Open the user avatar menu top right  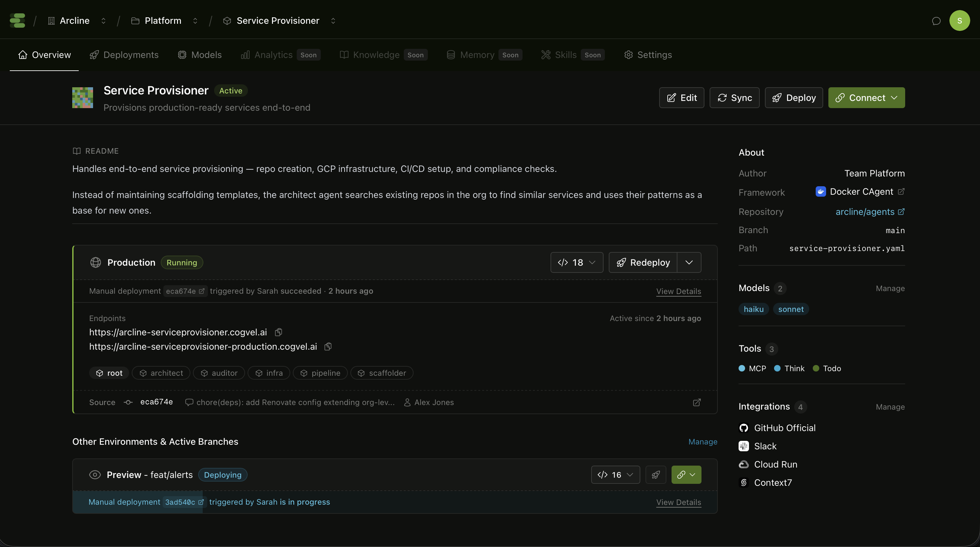pyautogui.click(x=960, y=21)
